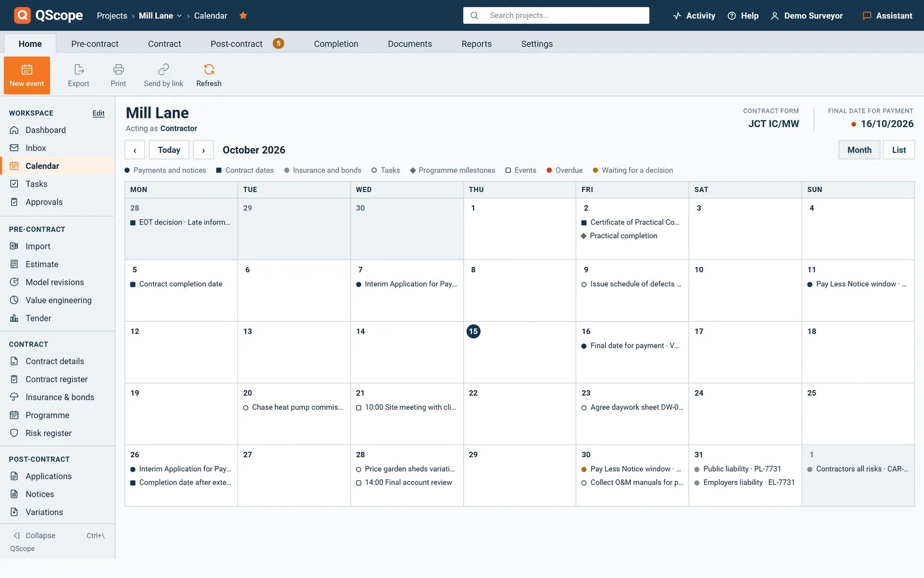This screenshot has width=924, height=578.
Task: Open the Help menu
Action: (x=743, y=16)
